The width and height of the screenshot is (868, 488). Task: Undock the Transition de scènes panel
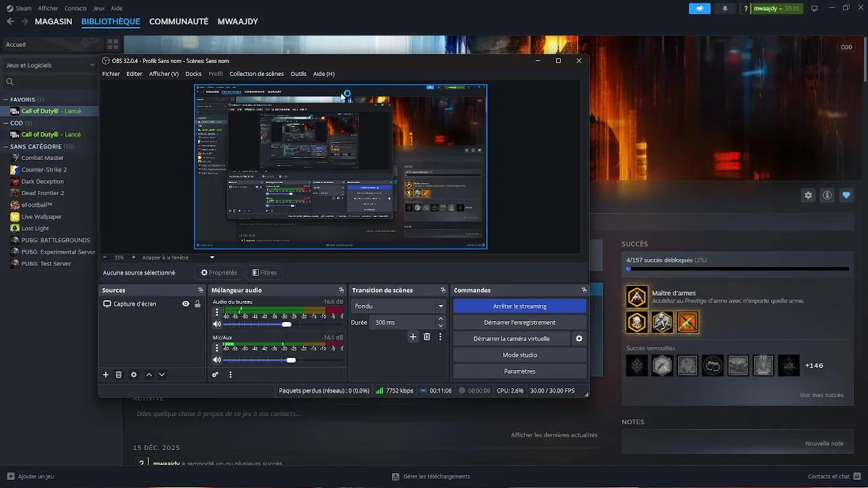point(443,290)
